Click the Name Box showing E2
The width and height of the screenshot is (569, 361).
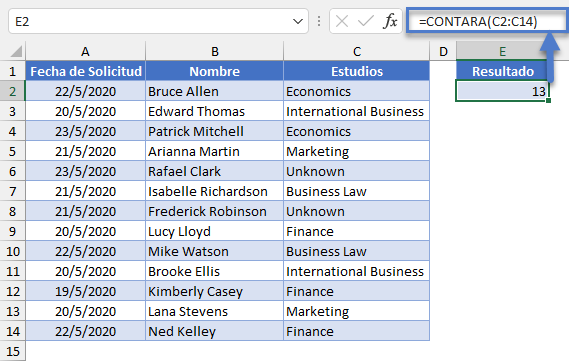pos(158,21)
